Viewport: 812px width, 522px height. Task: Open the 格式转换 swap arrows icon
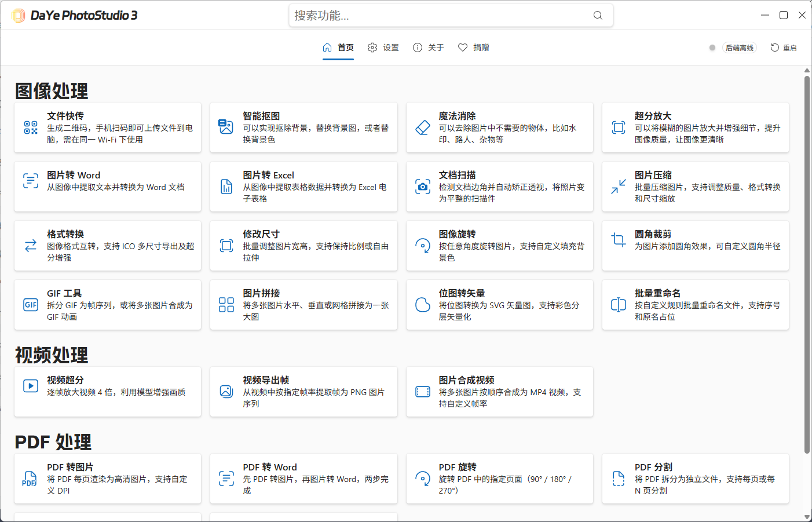[x=31, y=246]
